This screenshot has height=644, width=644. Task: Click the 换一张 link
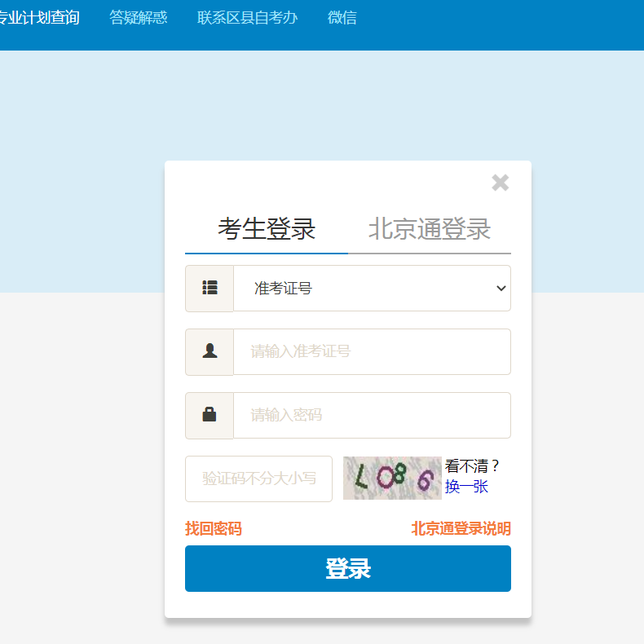click(x=466, y=487)
